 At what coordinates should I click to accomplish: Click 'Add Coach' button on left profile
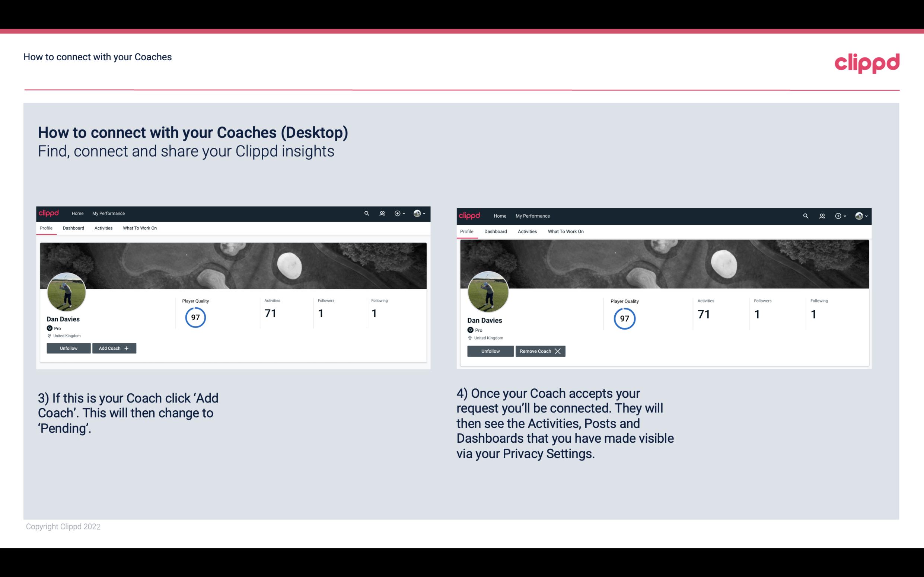click(x=113, y=348)
